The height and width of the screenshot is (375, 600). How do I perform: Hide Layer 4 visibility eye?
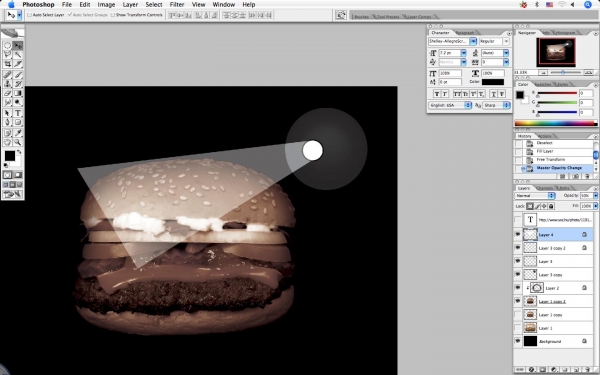(x=518, y=234)
